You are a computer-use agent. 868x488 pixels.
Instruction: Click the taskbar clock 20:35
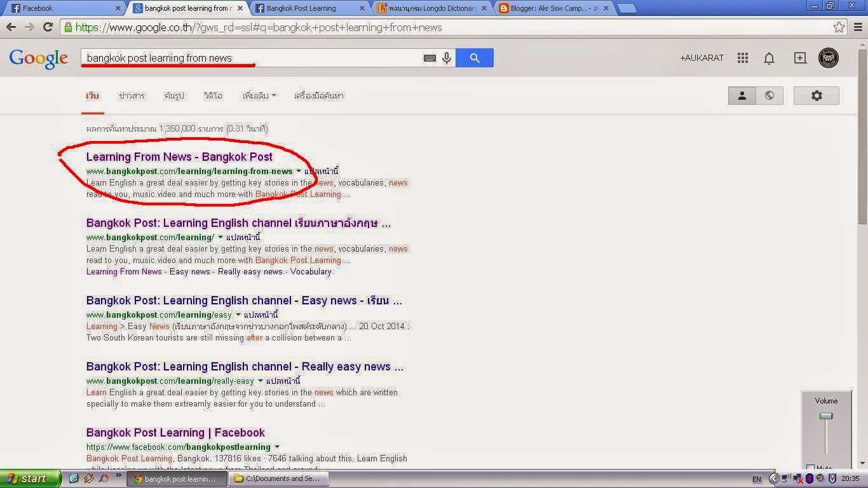(x=850, y=479)
